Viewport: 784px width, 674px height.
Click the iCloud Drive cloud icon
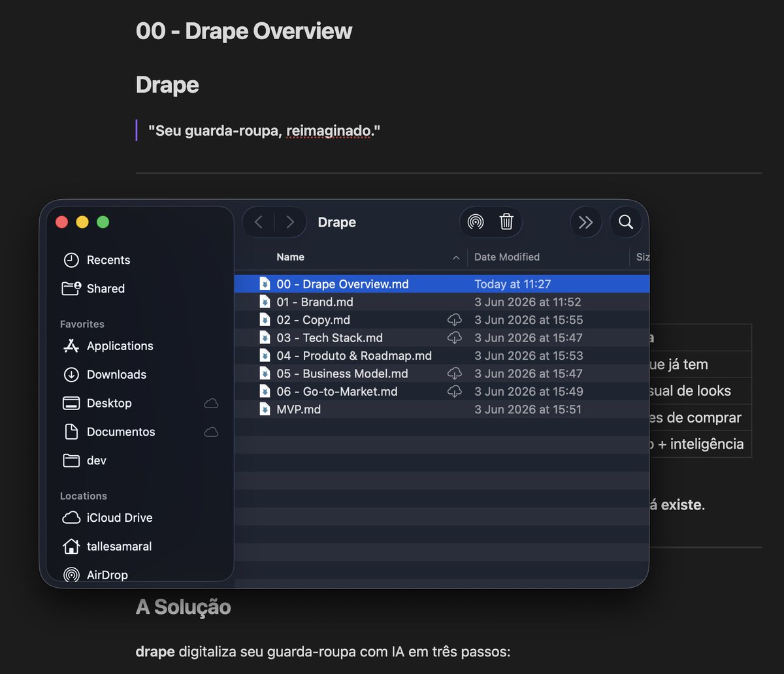tap(71, 518)
